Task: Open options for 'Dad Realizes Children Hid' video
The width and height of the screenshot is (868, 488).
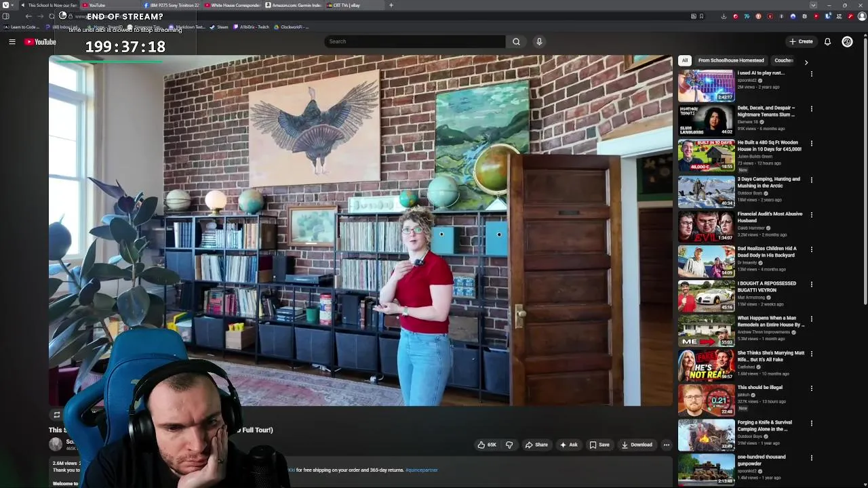Action: click(812, 249)
